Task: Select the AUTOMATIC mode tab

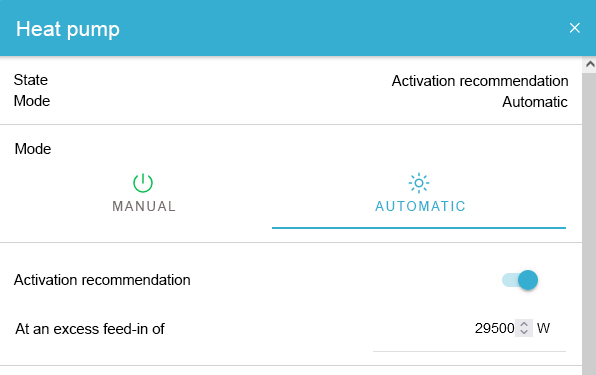Action: 419,193
